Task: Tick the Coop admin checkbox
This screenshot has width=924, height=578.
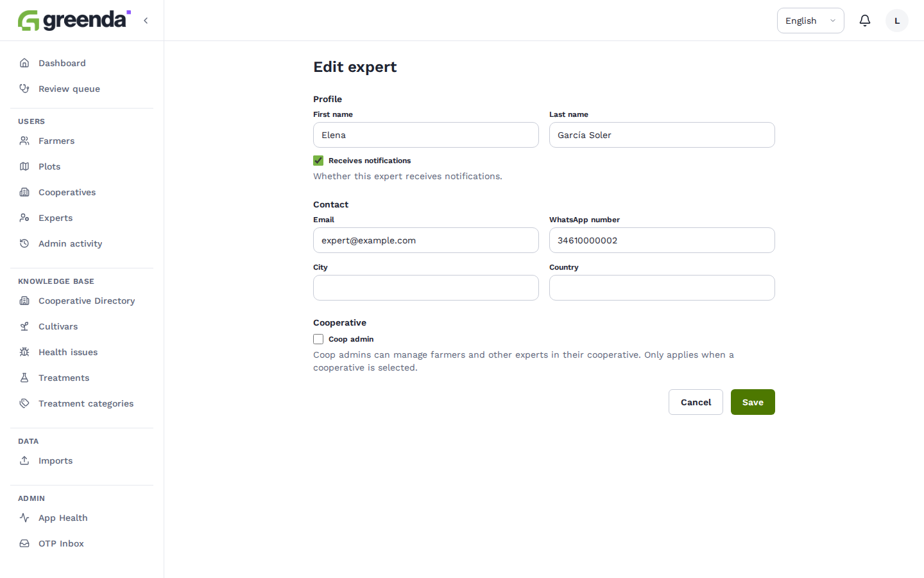Action: (318, 339)
